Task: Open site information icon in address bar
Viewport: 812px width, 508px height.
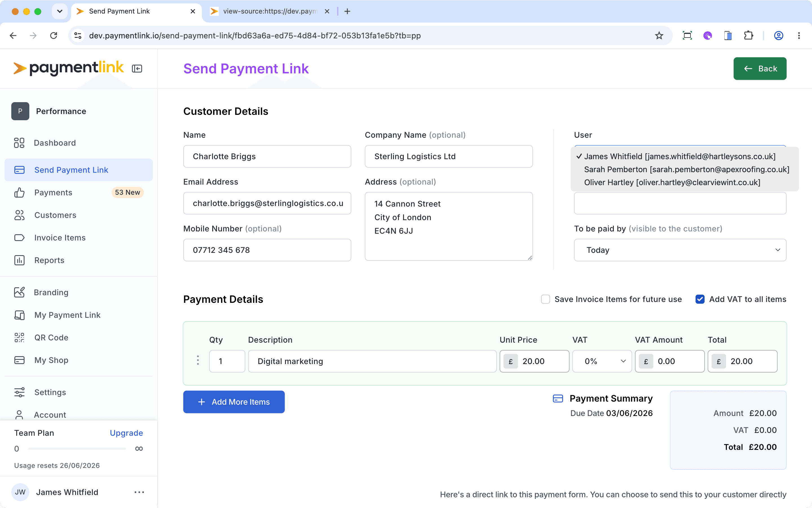Action: tap(78, 36)
